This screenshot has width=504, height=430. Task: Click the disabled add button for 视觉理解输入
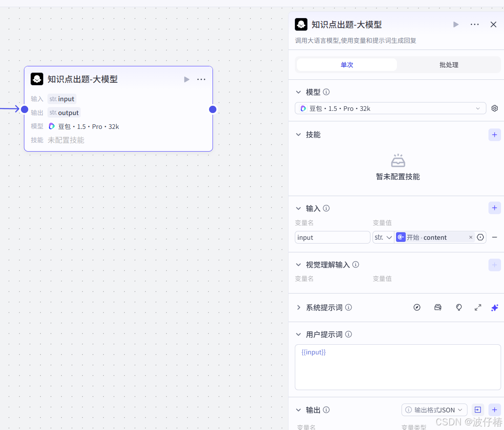point(495,265)
